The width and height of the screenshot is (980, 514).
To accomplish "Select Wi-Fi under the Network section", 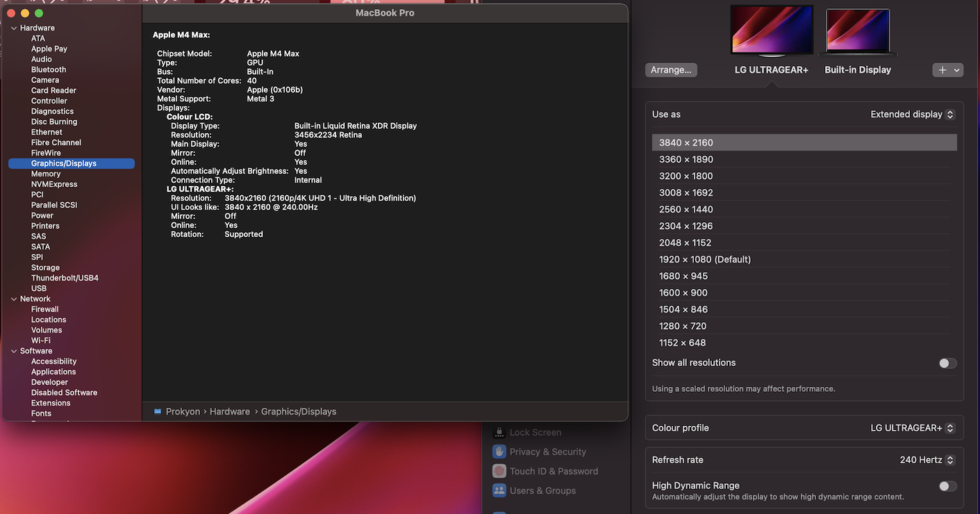I will coord(41,340).
